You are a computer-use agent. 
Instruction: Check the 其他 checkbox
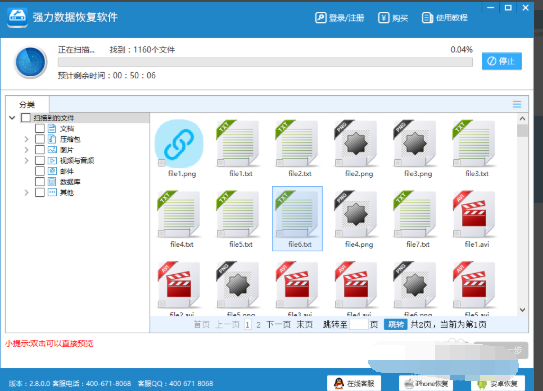pyautogui.click(x=40, y=193)
